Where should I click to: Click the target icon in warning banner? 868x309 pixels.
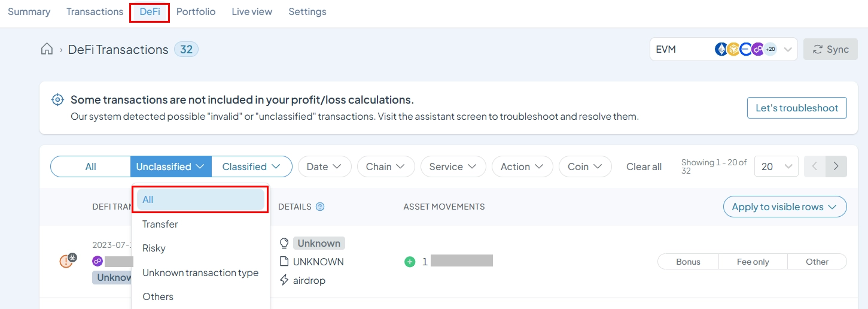[x=57, y=99]
